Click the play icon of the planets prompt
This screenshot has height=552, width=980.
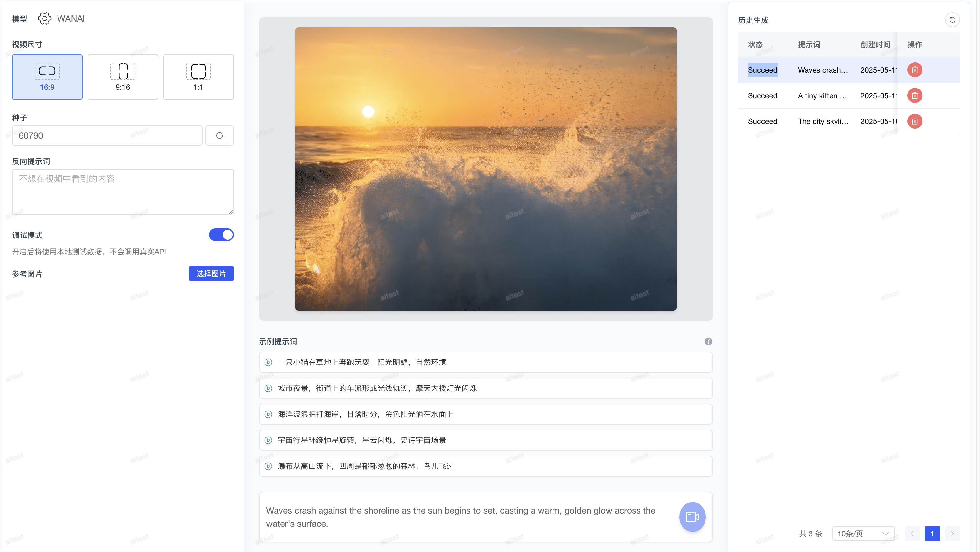pos(268,440)
